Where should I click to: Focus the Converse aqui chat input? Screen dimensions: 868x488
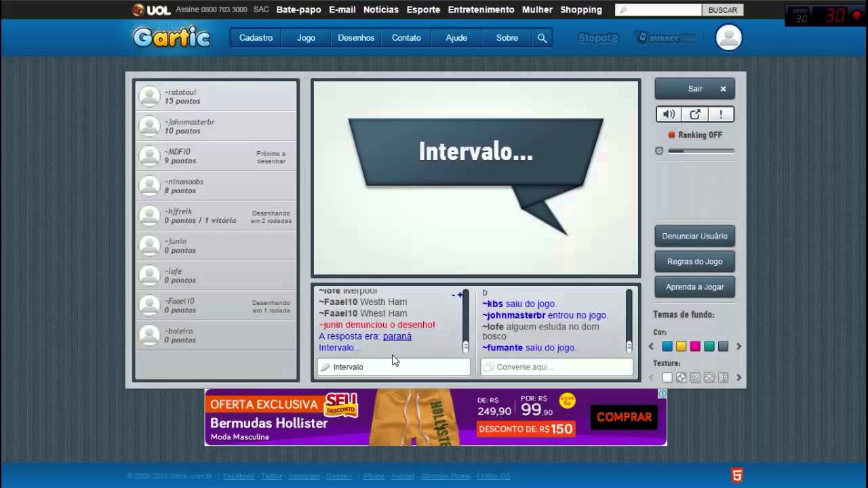pos(557,367)
